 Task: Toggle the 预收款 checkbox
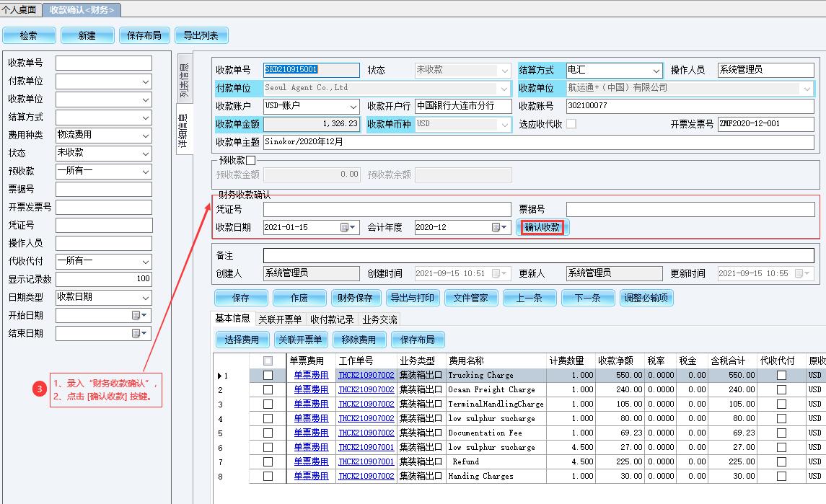pyautogui.click(x=250, y=160)
